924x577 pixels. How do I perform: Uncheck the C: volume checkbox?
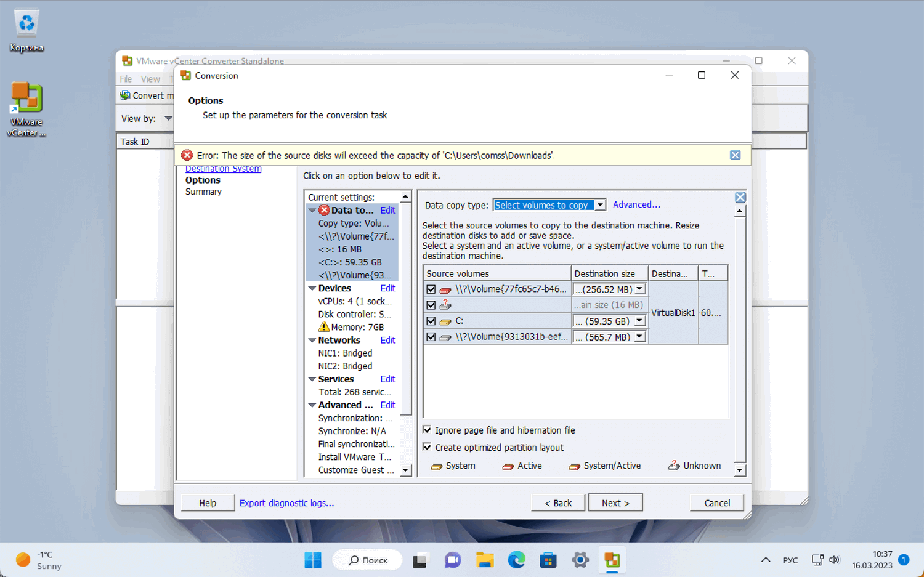click(x=431, y=321)
